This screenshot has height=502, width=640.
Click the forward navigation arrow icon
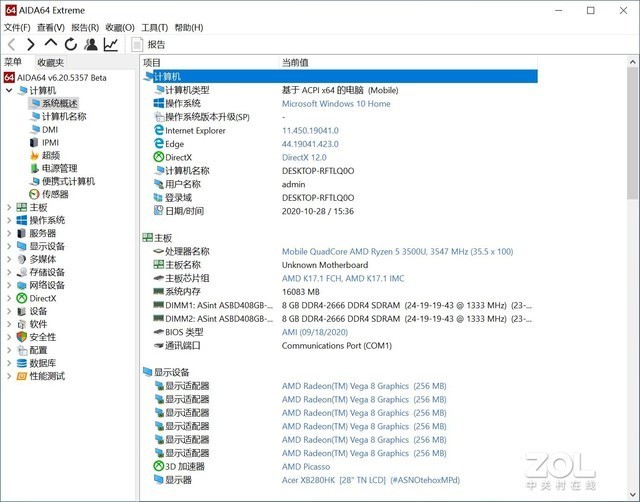[31, 44]
